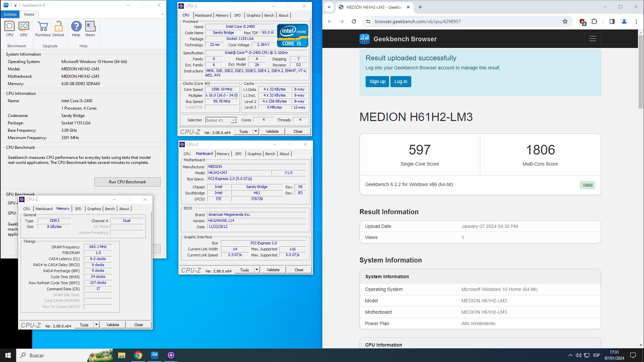The image size is (644, 362).
Task: Open Graphics tab in Mainboard CPU-Z window
Action: tap(255, 154)
